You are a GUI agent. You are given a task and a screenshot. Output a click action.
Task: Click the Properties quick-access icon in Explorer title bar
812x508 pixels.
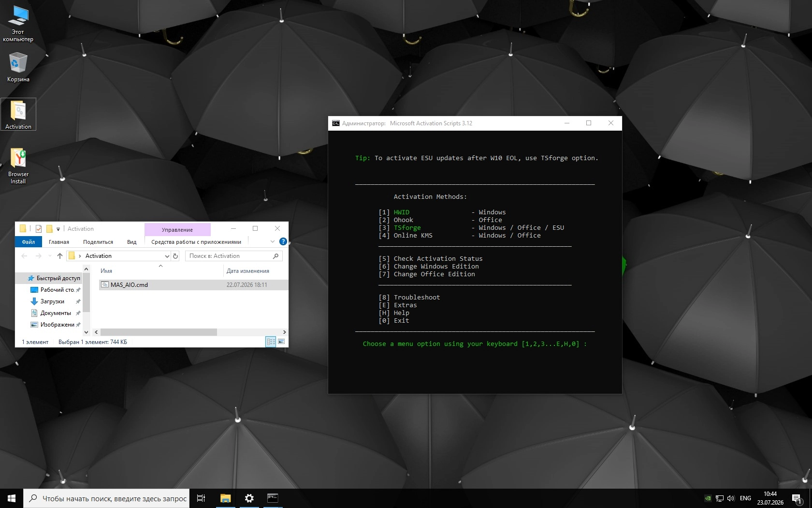point(39,229)
